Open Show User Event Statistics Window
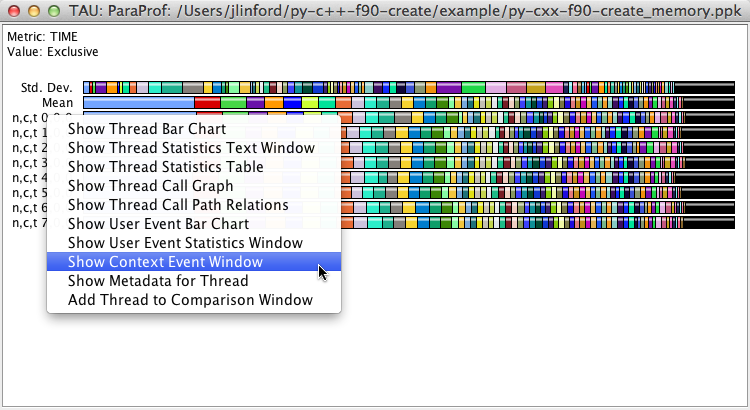 (x=184, y=243)
